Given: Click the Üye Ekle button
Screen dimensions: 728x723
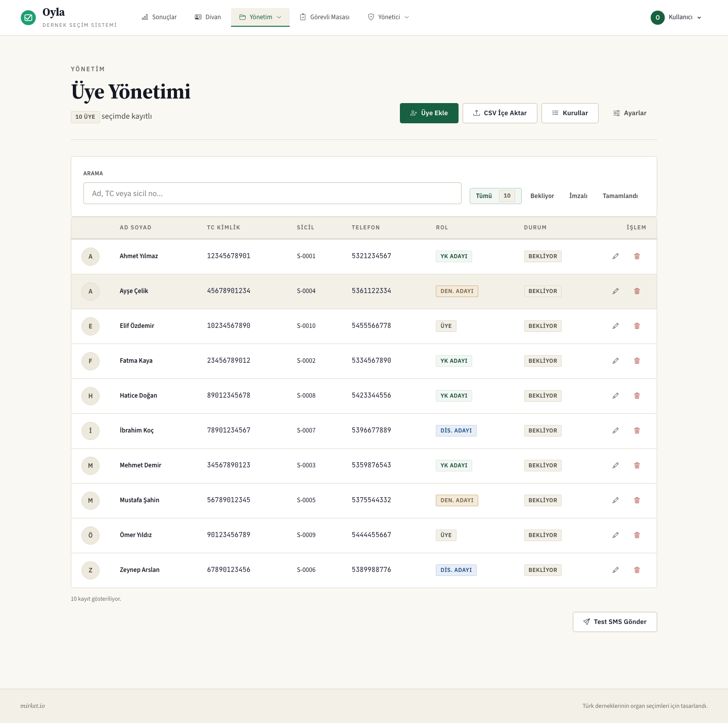Looking at the screenshot, I should coord(429,113).
